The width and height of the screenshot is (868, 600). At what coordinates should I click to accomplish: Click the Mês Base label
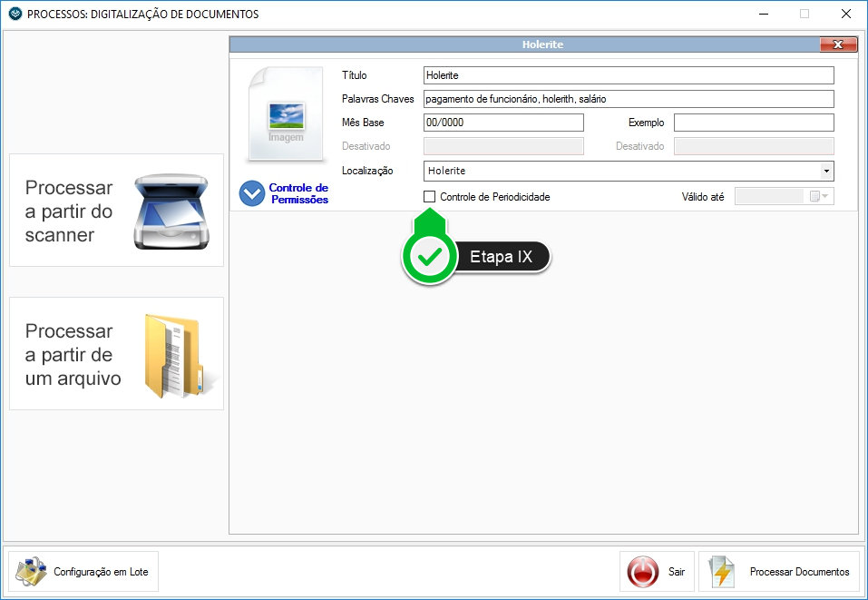tap(363, 123)
